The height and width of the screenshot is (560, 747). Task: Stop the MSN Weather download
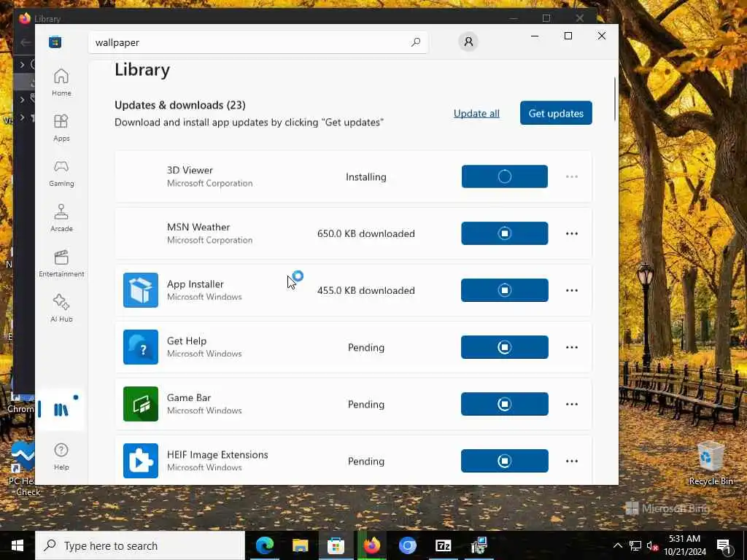[x=505, y=233]
